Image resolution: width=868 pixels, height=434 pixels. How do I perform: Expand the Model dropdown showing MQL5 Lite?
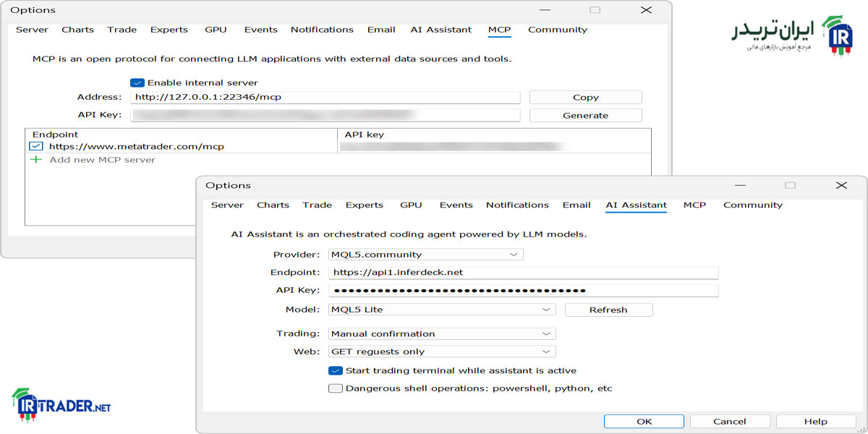(442, 310)
